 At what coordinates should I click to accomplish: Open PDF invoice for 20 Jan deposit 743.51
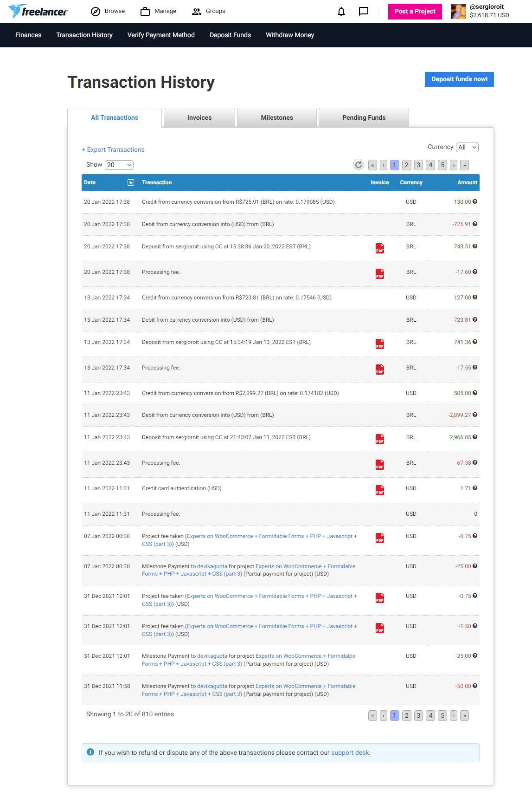380,248
